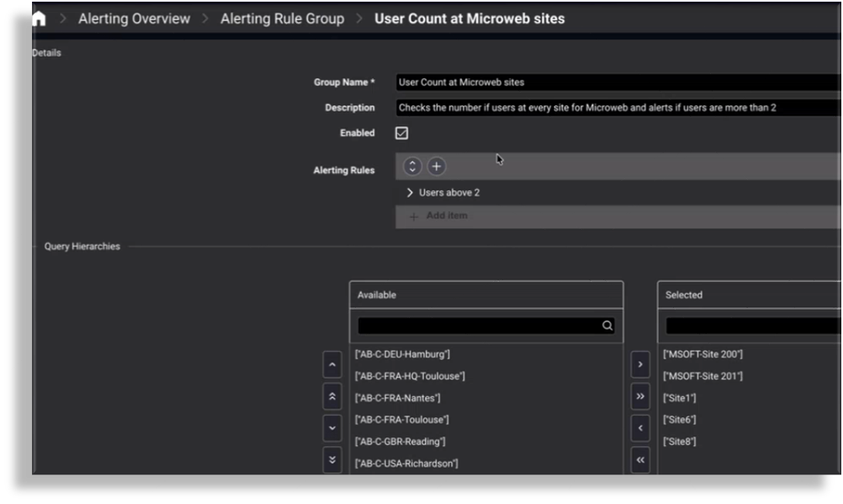Select ['MSOFT-Site 200'] in Selected list

click(702, 354)
